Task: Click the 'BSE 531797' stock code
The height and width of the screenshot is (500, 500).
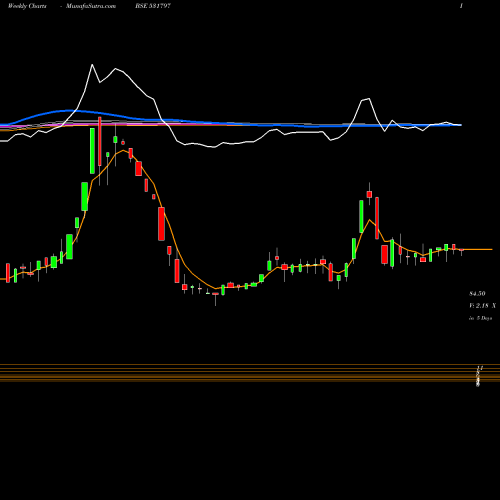Action: coord(153,6)
